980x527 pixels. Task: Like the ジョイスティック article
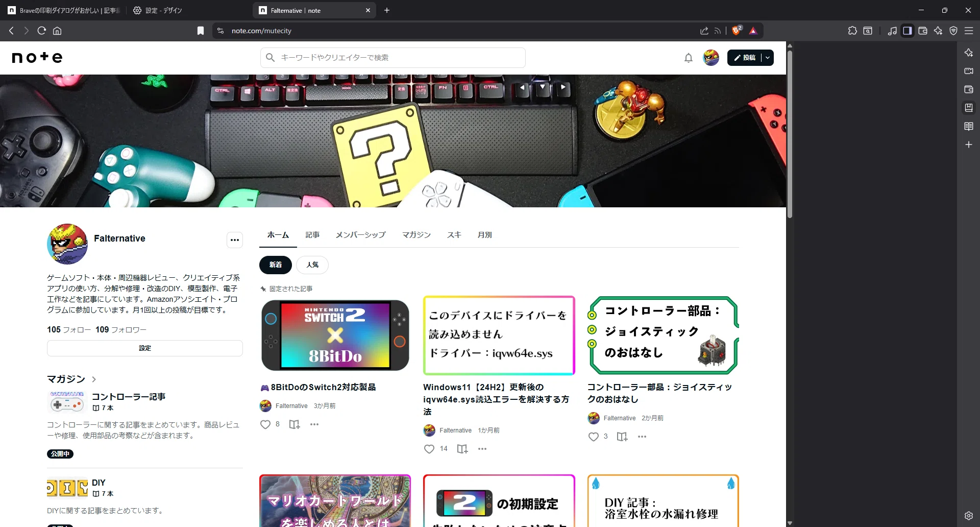tap(594, 437)
